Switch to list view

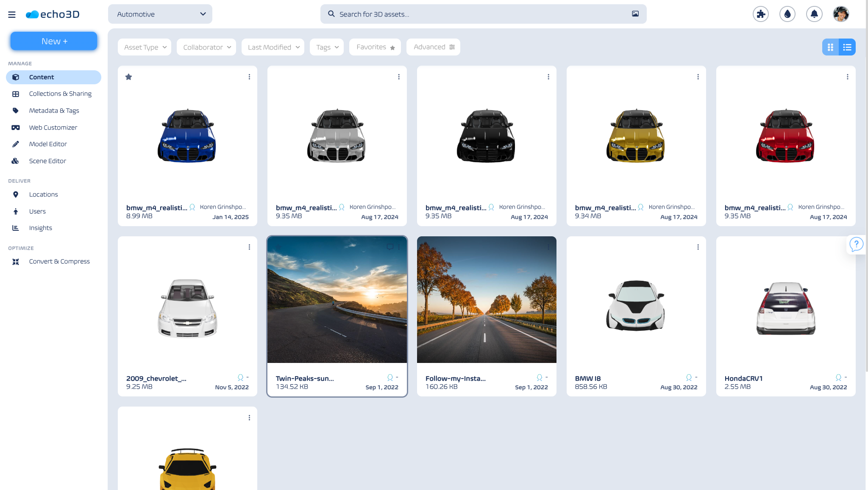pyautogui.click(x=847, y=47)
